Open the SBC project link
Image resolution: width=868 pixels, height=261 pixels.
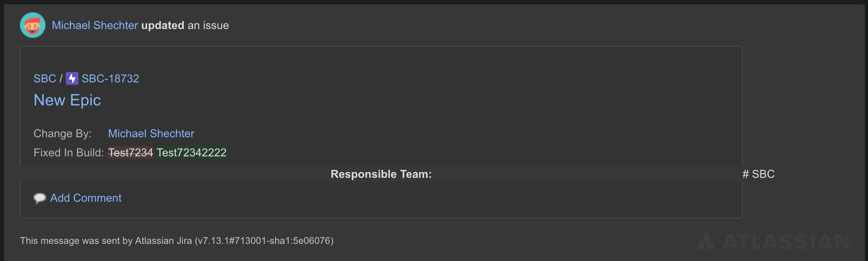[x=45, y=78]
